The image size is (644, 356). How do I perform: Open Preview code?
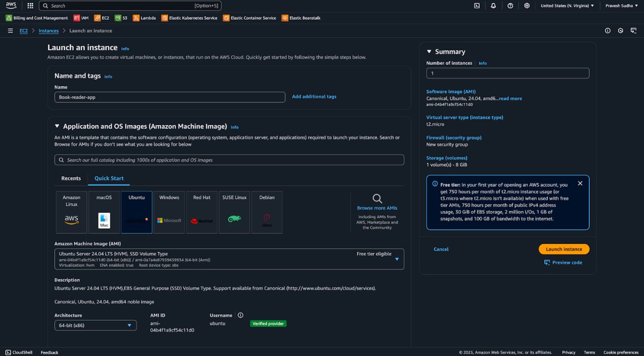[563, 262]
